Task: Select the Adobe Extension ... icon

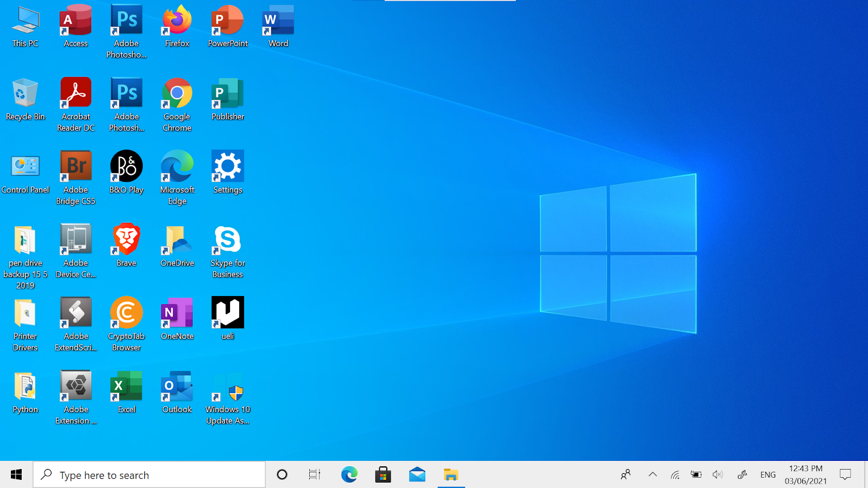Action: coord(76,397)
